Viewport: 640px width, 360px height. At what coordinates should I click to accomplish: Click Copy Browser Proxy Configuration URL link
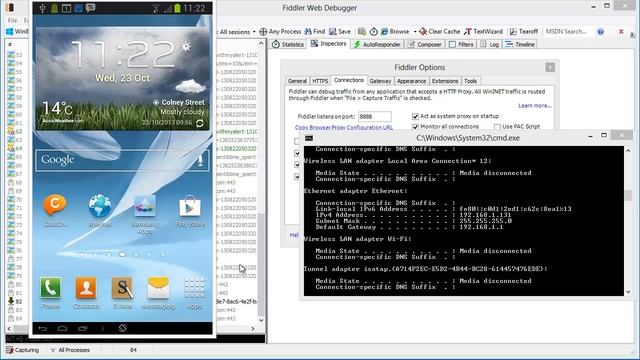(x=344, y=127)
